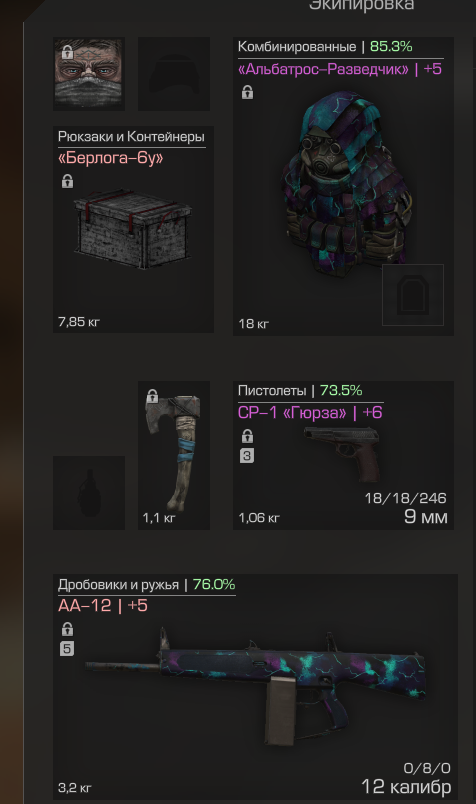Click the lock icon on the axe slot

pos(152,396)
